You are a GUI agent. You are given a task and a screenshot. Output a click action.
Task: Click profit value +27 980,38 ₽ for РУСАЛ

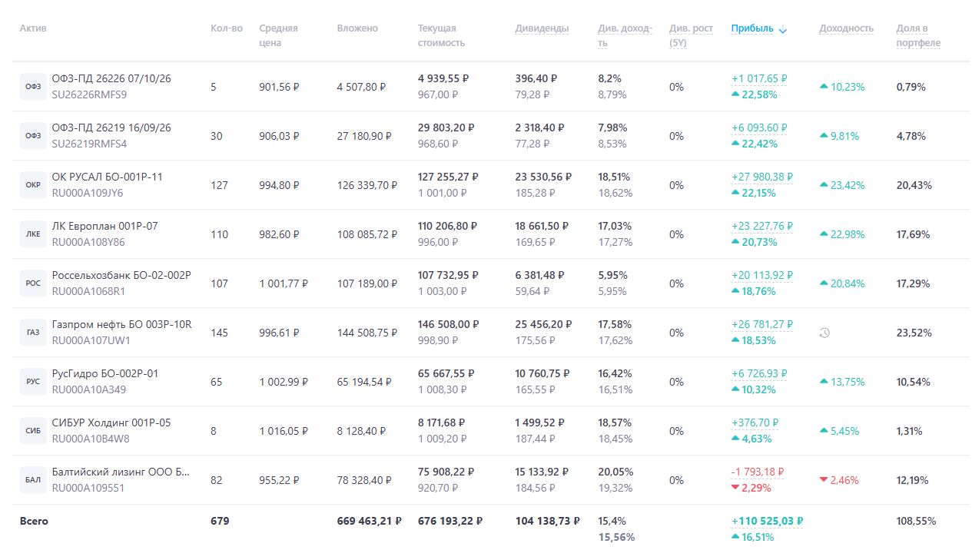tap(761, 177)
